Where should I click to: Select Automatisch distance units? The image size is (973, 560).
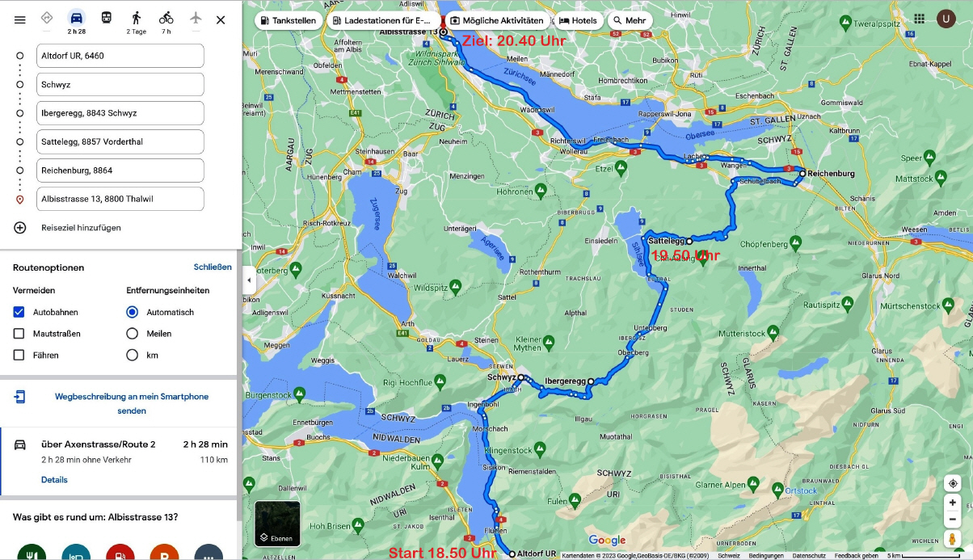[133, 312]
